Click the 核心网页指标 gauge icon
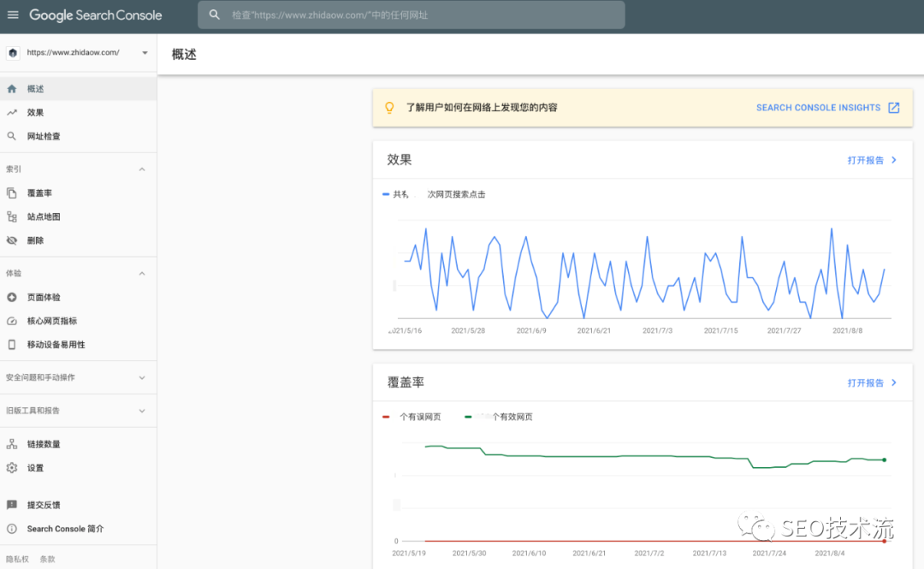 (12, 321)
